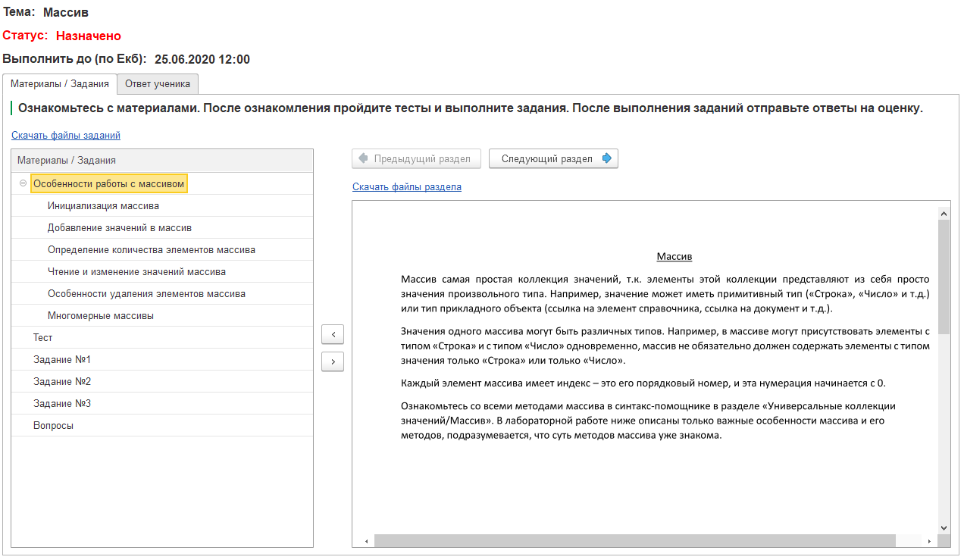The image size is (964, 560).
Task: Click the right-pointing transfer arrow between panels
Action: click(x=332, y=361)
